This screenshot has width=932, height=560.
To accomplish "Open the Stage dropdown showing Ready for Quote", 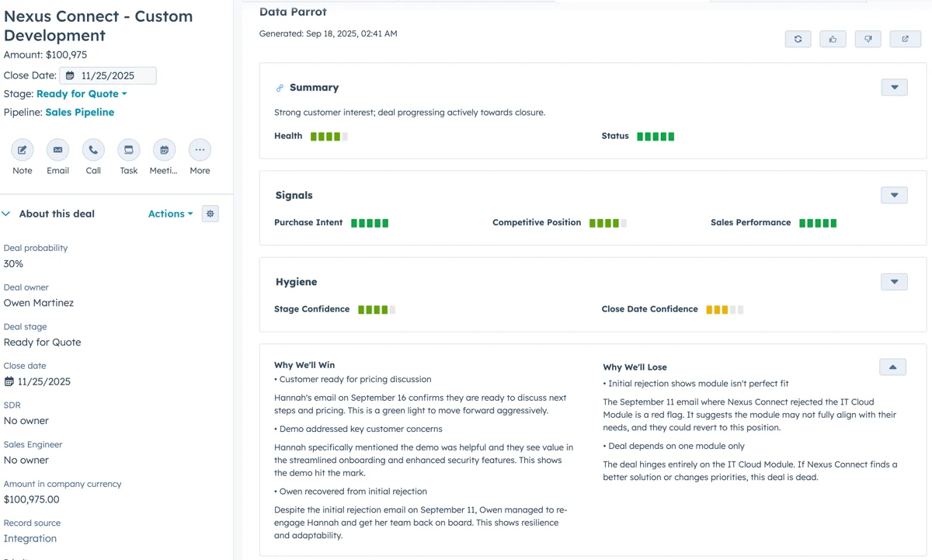I will 82,93.
